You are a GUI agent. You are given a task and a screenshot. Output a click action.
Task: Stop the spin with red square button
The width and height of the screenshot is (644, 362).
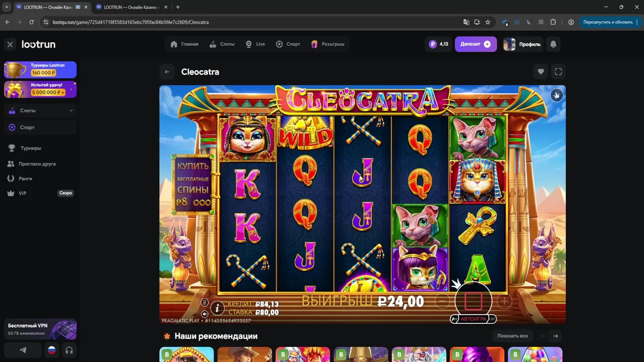(473, 301)
